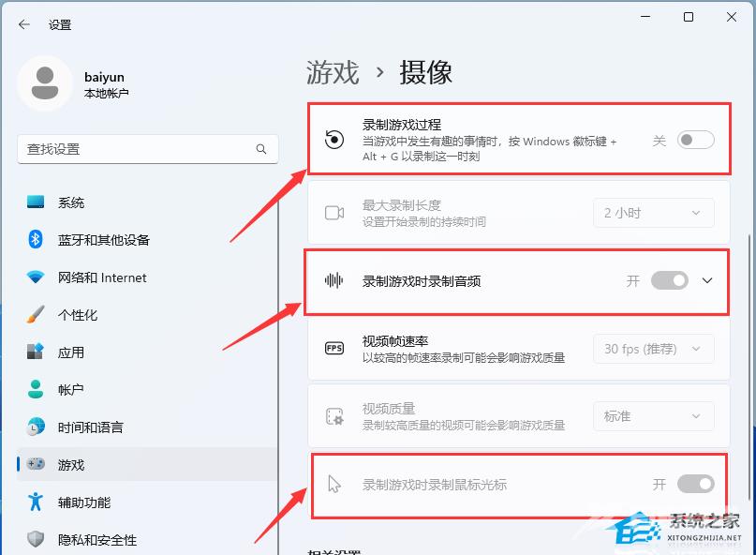Screen dimensions: 756x555
Task: Maximize the Settings window
Action: [x=689, y=17]
